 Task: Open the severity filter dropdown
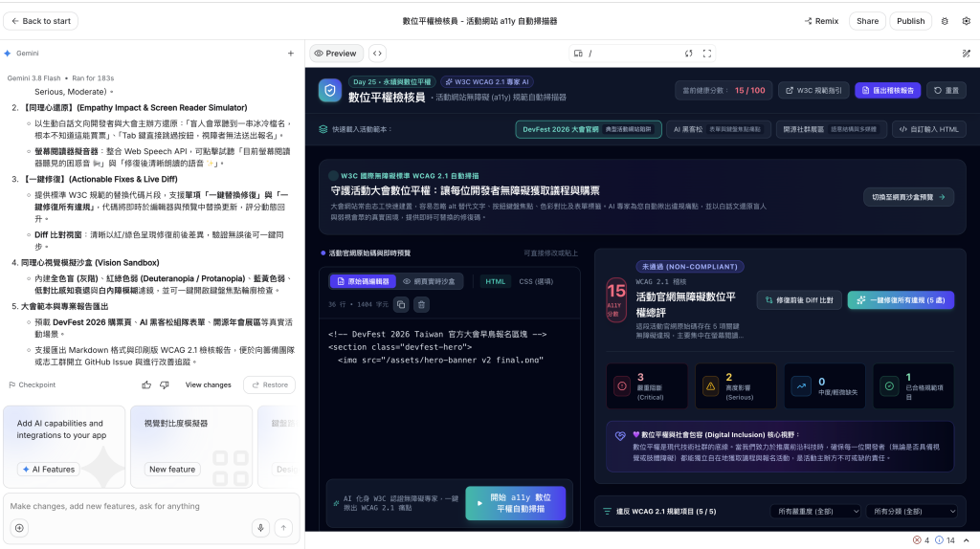[x=815, y=511]
